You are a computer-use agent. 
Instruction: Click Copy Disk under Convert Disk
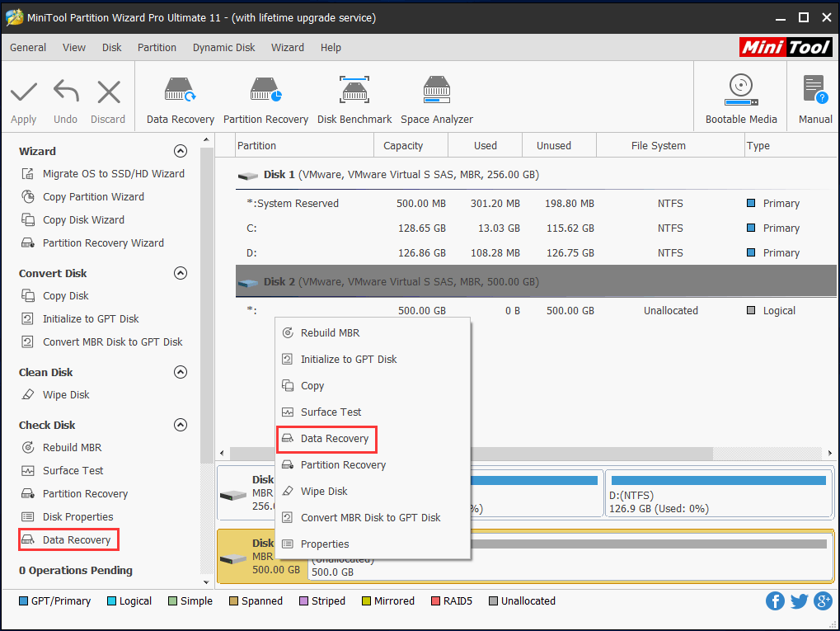pyautogui.click(x=66, y=296)
